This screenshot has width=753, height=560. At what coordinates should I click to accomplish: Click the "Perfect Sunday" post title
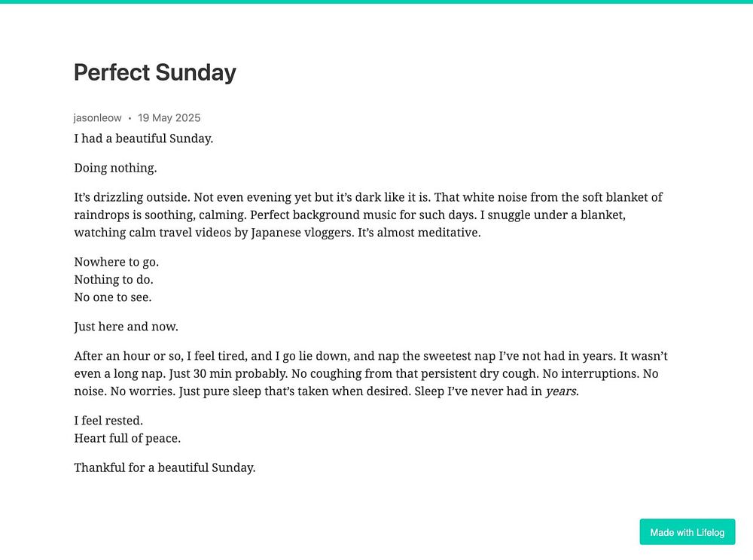point(155,72)
